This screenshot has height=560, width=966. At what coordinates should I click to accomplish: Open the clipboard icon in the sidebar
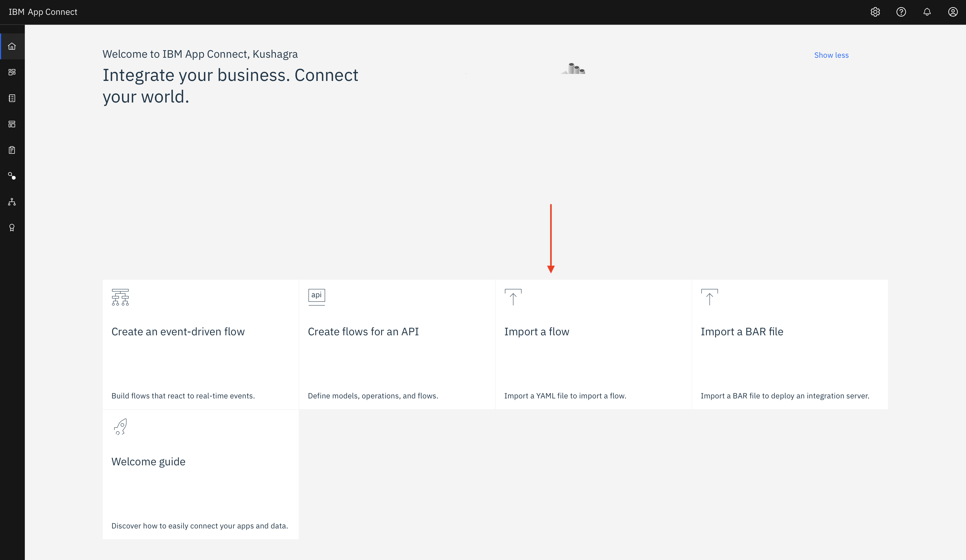[12, 150]
